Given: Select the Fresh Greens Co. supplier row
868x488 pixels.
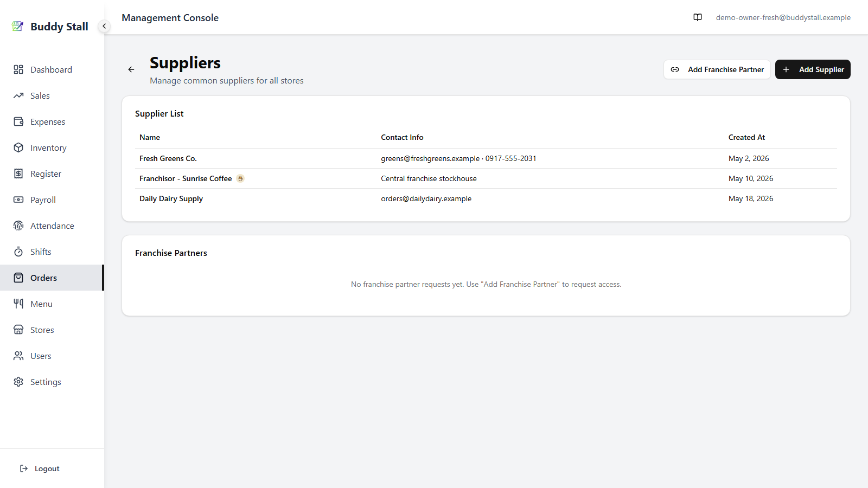Looking at the screenshot, I should click(x=486, y=158).
